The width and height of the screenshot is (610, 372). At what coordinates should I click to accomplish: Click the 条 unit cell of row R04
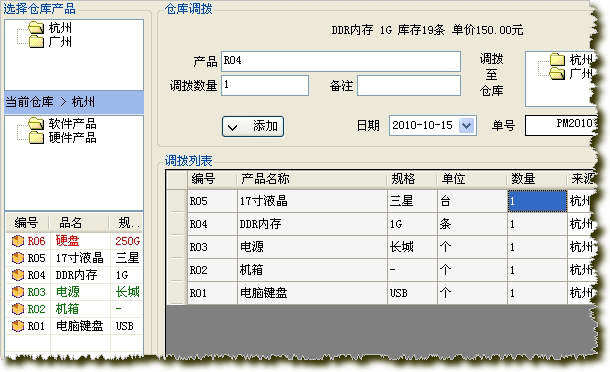pos(472,224)
